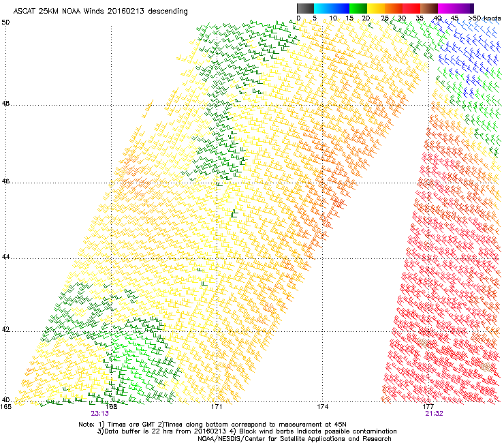Click the cyan-to-blue 5–15 knots color bar segment
The height and width of the screenshot is (443, 504).
click(x=332, y=8)
